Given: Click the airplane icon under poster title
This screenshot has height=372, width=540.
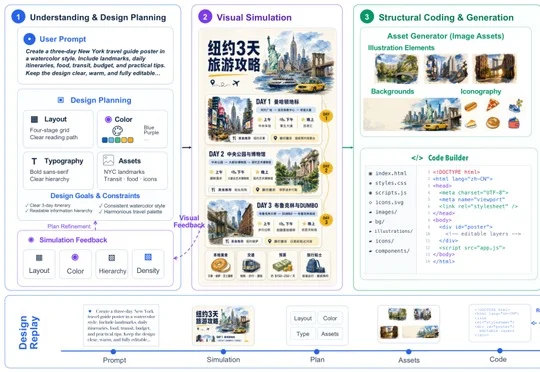Looking at the screenshot, I should click(236, 83).
